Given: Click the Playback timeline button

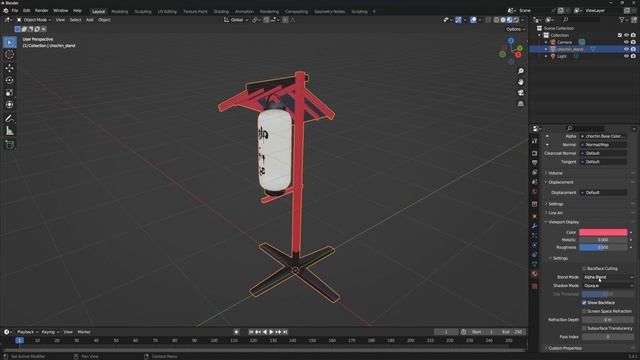Looking at the screenshot, I should (x=27, y=332).
